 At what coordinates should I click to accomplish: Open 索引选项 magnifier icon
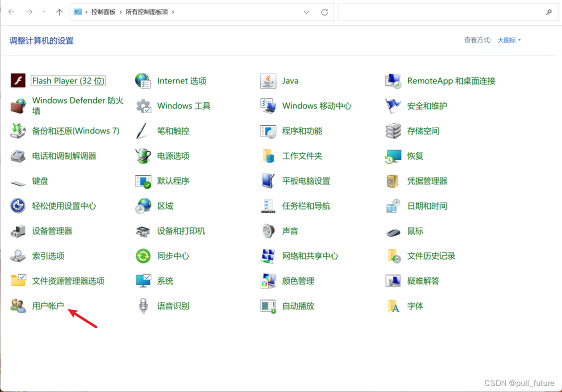(18, 256)
